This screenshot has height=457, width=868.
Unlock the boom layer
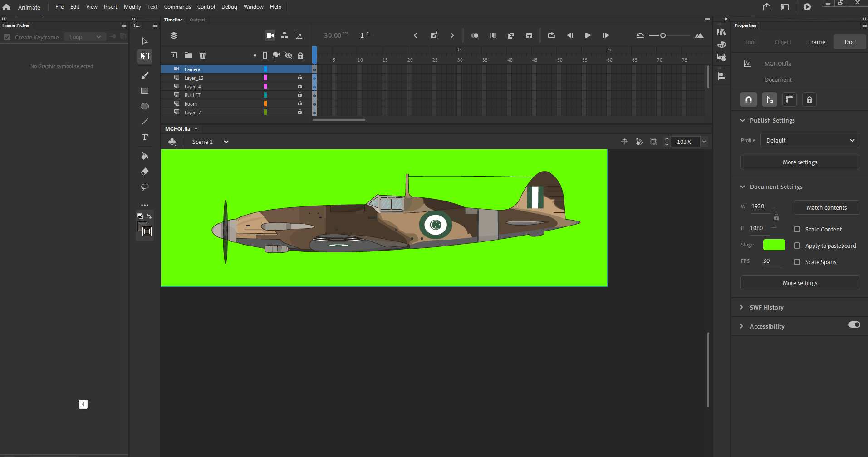click(x=299, y=103)
